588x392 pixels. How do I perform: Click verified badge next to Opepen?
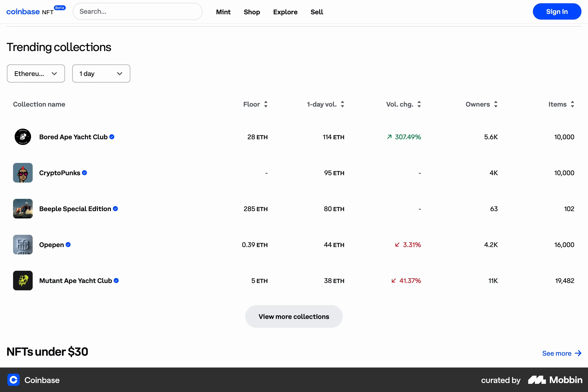(x=68, y=245)
